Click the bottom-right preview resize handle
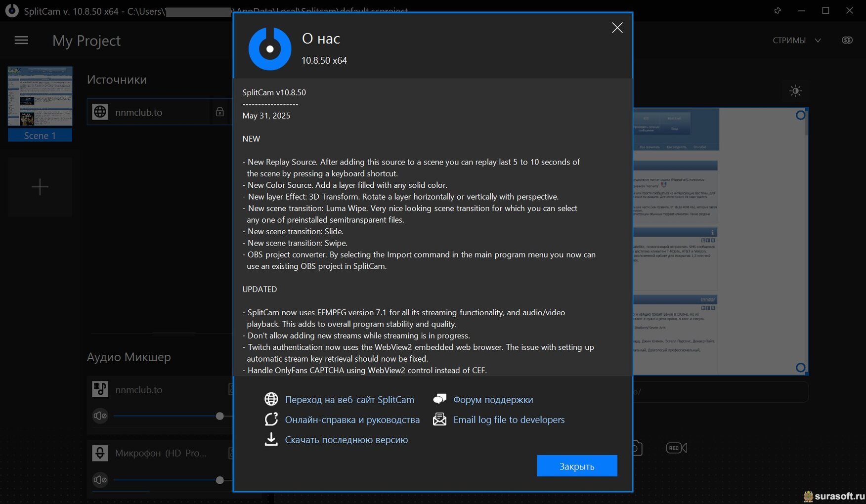Viewport: 866px width, 504px height. pos(801,368)
